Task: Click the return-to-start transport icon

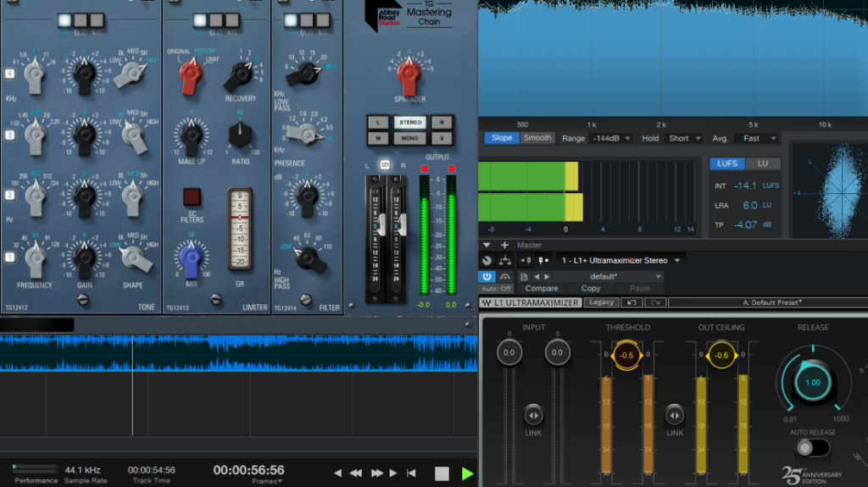Action: click(411, 473)
